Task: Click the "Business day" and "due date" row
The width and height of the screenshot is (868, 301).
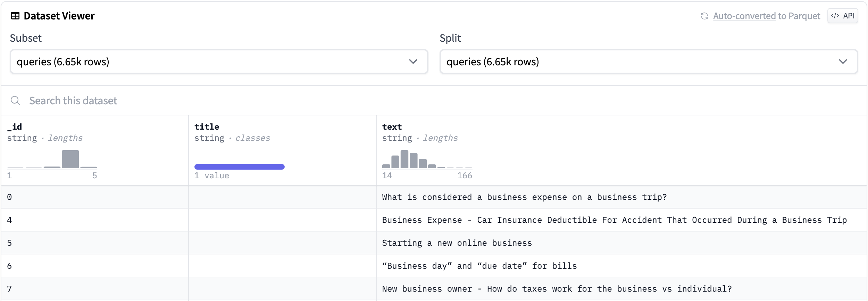Action: coord(479,266)
